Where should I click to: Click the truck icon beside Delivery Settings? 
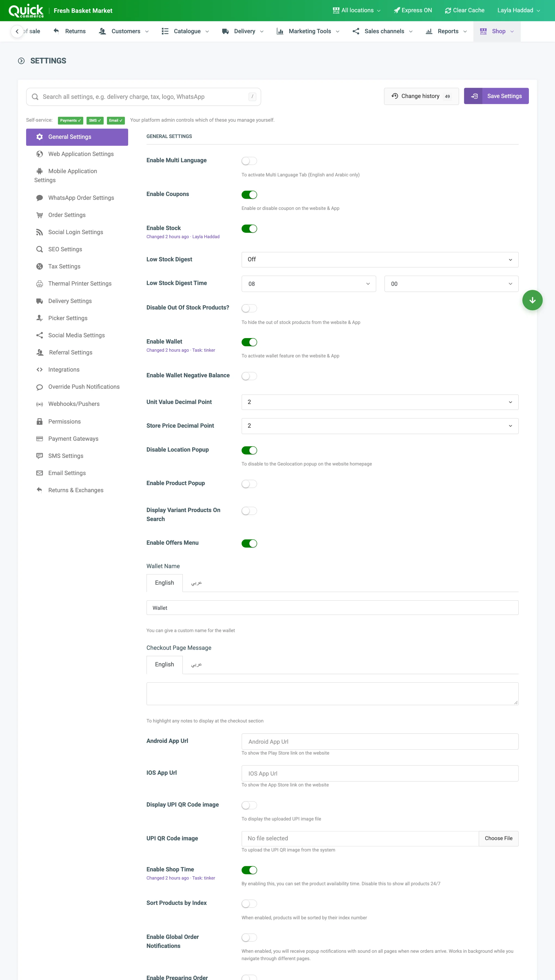pyautogui.click(x=40, y=301)
